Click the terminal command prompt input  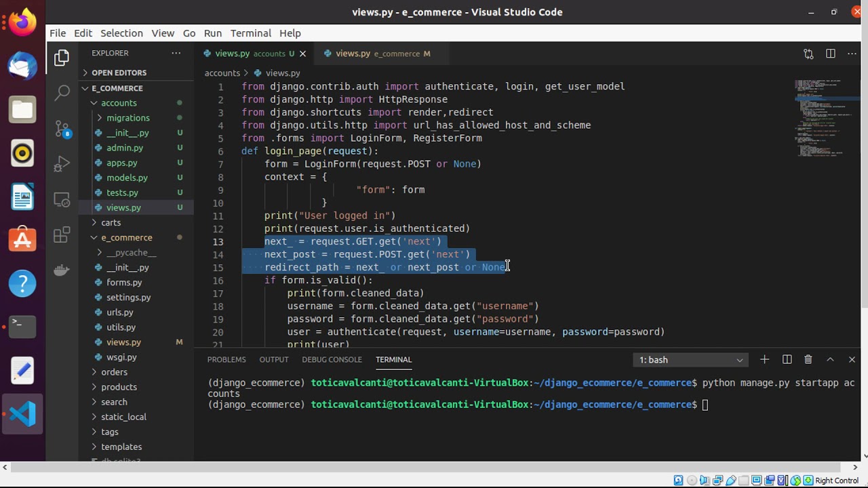click(705, 405)
